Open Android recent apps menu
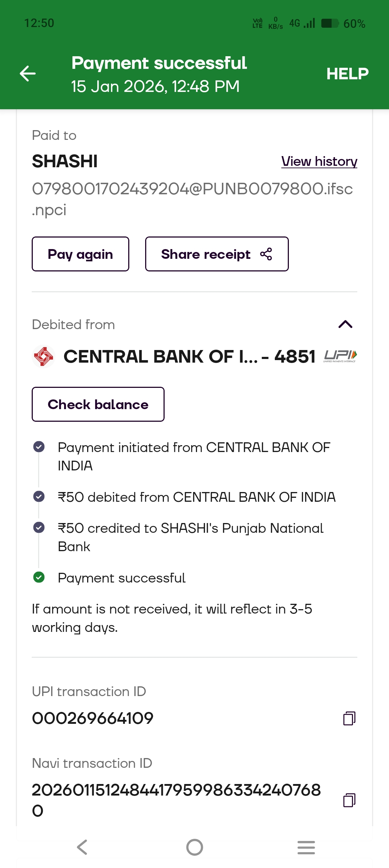Screen dimensions: 389x868 click(306, 847)
